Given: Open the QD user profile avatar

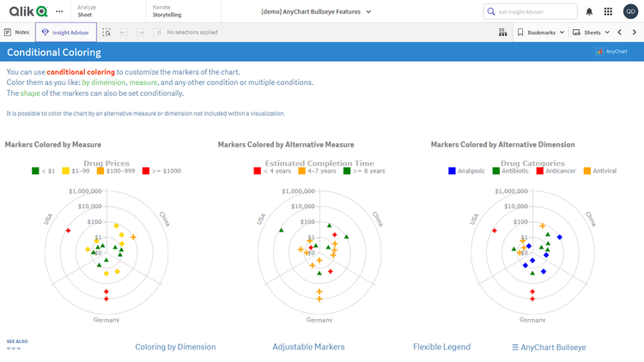Looking at the screenshot, I should click(630, 11).
